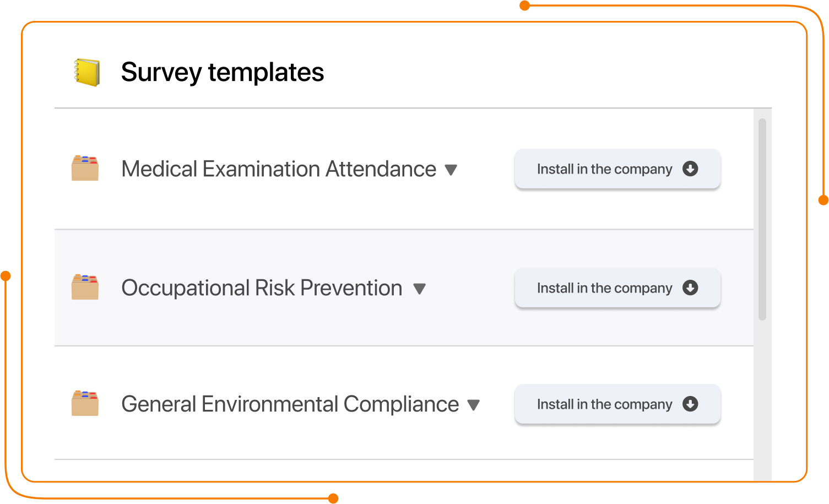Open the Occupational Risk Prevention template title
Screen dimensions: 829x504
[262, 288]
